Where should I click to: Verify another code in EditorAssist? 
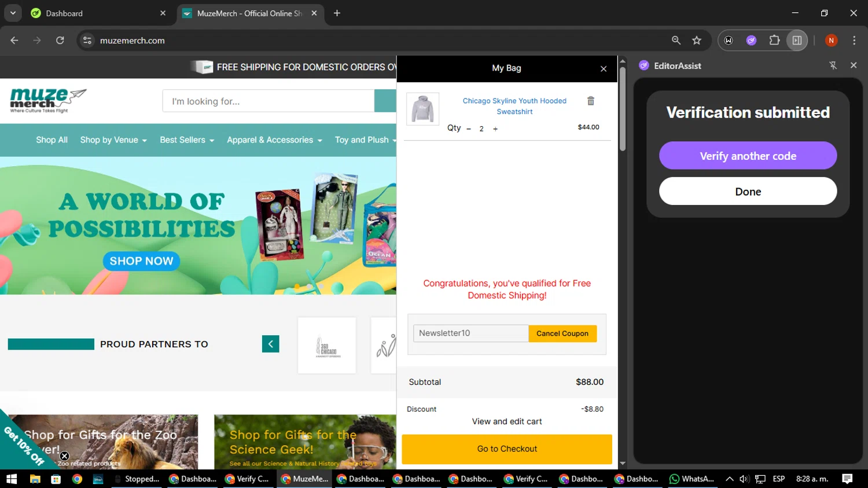(748, 156)
